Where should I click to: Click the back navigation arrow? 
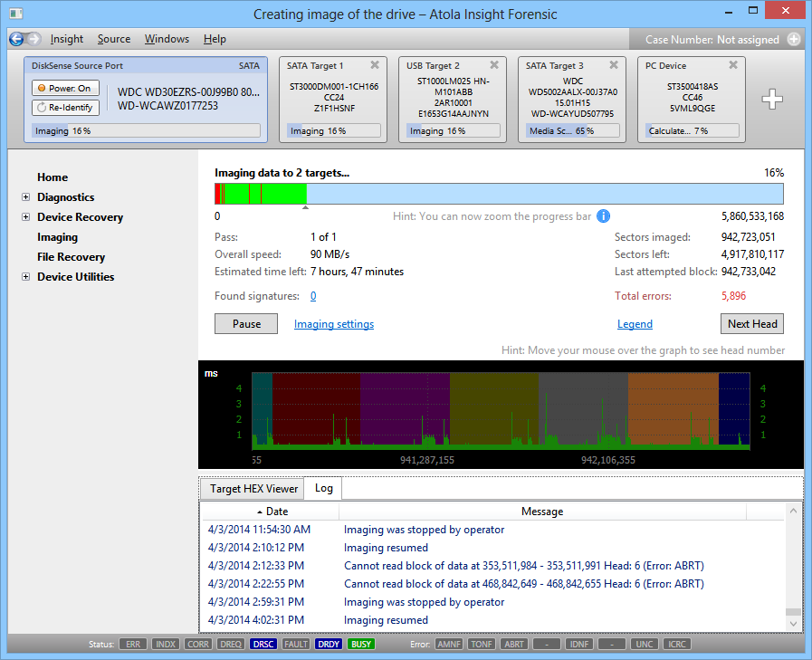[x=16, y=39]
